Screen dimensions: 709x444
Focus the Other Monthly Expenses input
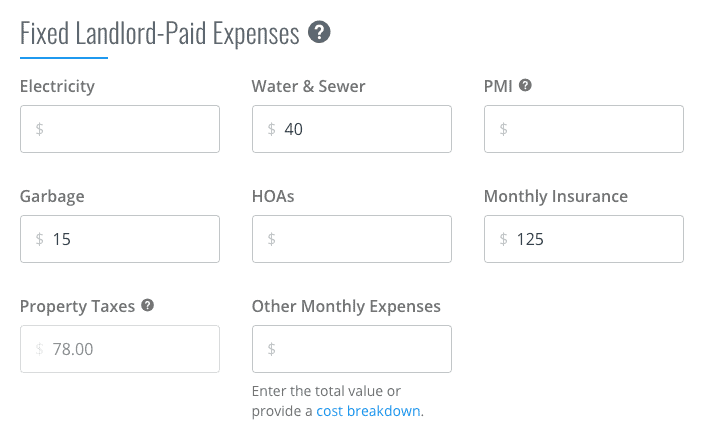(352, 349)
